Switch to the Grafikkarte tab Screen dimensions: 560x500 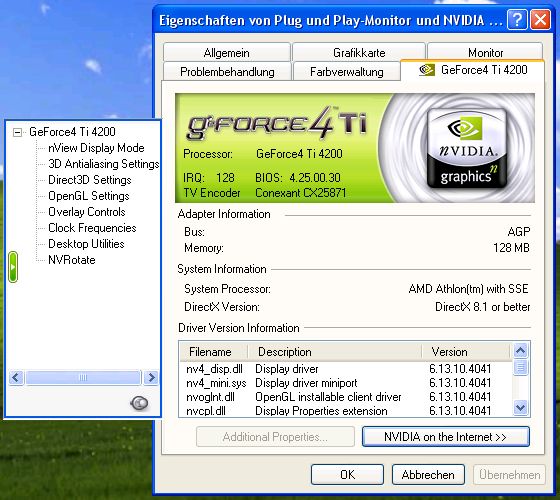pyautogui.click(x=359, y=52)
